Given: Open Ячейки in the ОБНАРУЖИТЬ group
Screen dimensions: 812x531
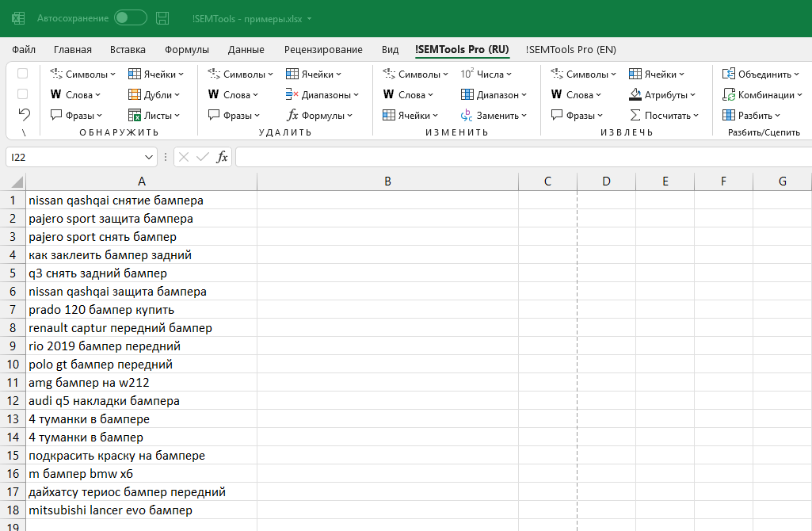Looking at the screenshot, I should pos(156,74).
